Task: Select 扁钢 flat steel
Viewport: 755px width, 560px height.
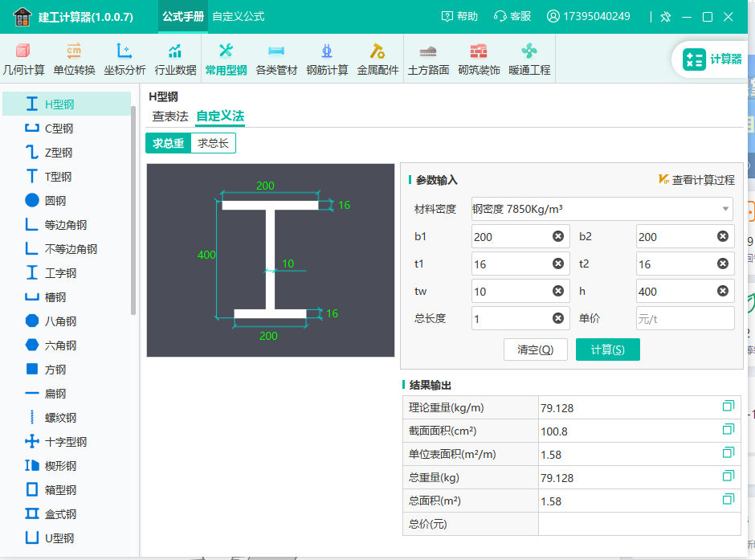Action: (67, 393)
